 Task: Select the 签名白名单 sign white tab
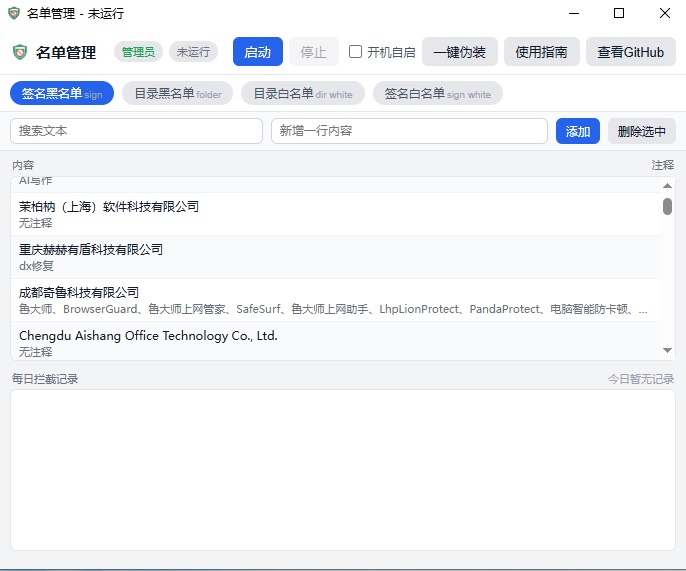tap(437, 93)
